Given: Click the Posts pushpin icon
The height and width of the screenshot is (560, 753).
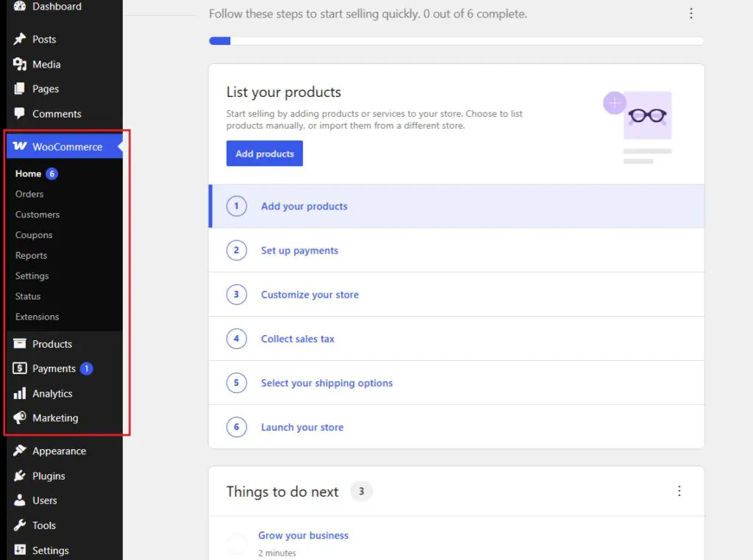Looking at the screenshot, I should tap(20, 39).
